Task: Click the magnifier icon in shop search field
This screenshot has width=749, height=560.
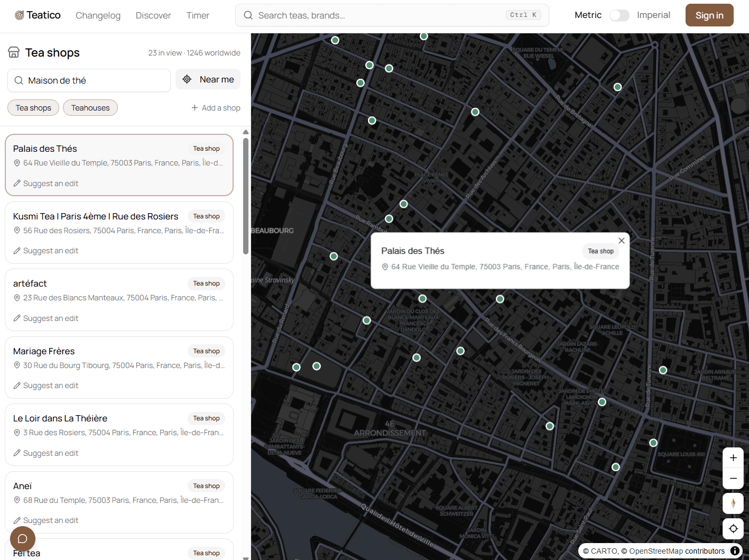Action: pos(19,80)
